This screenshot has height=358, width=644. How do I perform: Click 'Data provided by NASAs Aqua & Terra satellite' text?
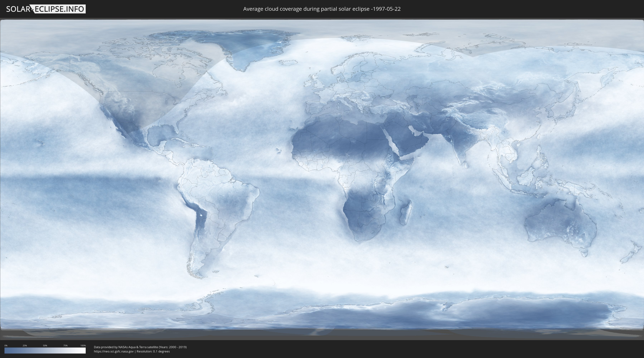pyautogui.click(x=126, y=347)
